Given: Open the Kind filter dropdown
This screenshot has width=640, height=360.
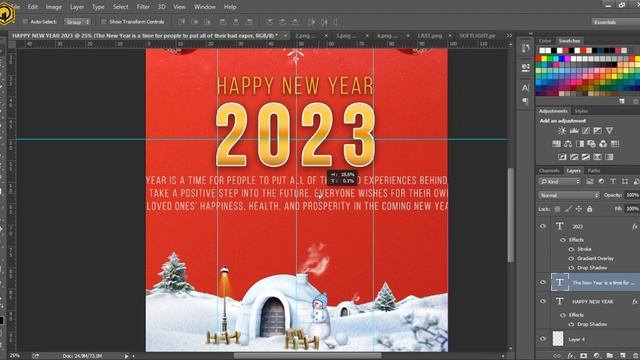Looking at the screenshot, I should pyautogui.click(x=559, y=181).
